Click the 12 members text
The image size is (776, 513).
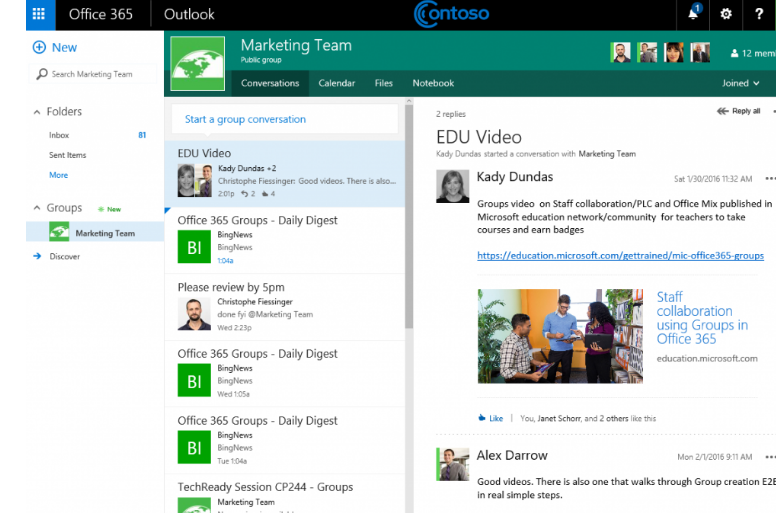pyautogui.click(x=758, y=53)
